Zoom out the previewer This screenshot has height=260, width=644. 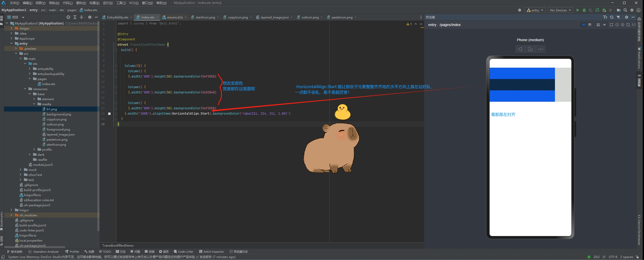617,25
